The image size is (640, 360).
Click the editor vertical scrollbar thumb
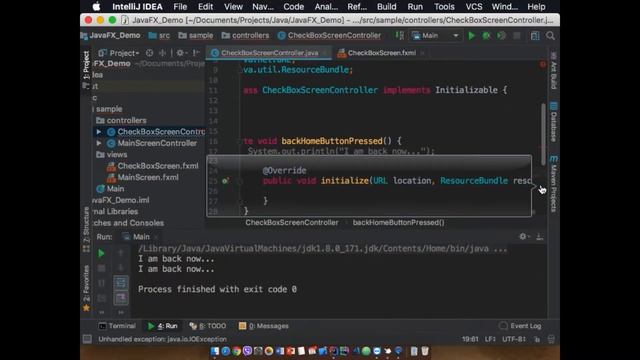click(x=543, y=134)
